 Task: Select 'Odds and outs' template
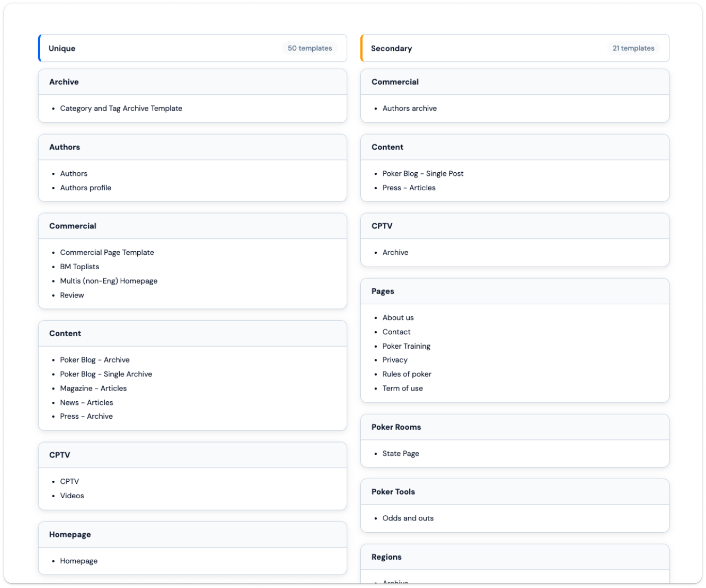[x=408, y=518]
